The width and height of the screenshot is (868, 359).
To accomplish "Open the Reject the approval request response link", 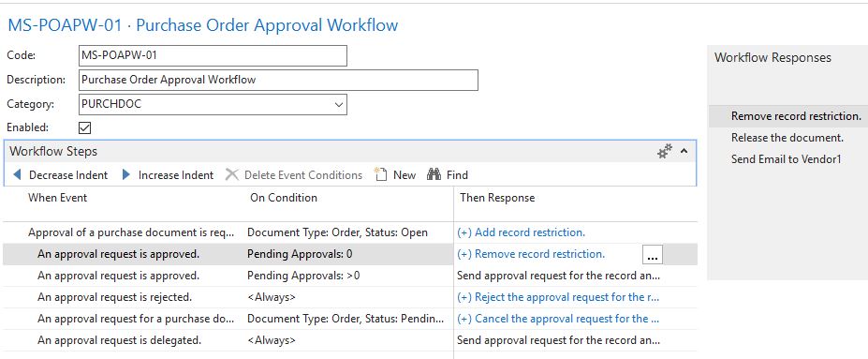I will point(559,297).
